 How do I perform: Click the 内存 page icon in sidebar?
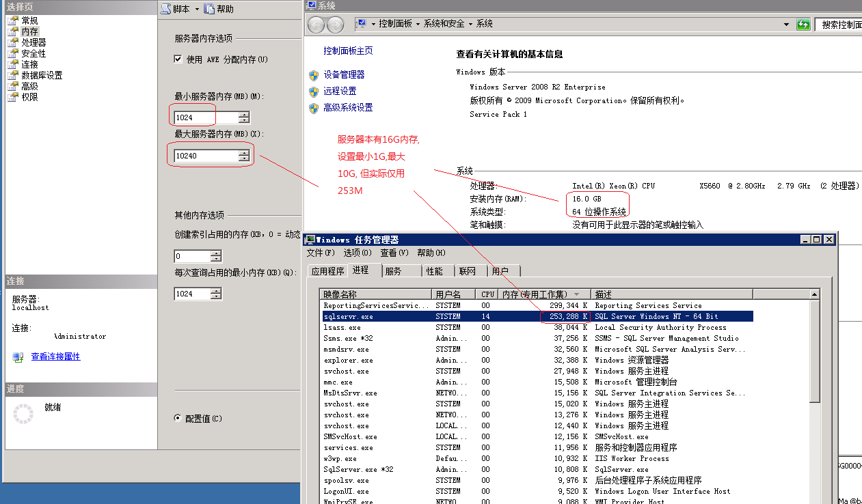pyautogui.click(x=13, y=31)
